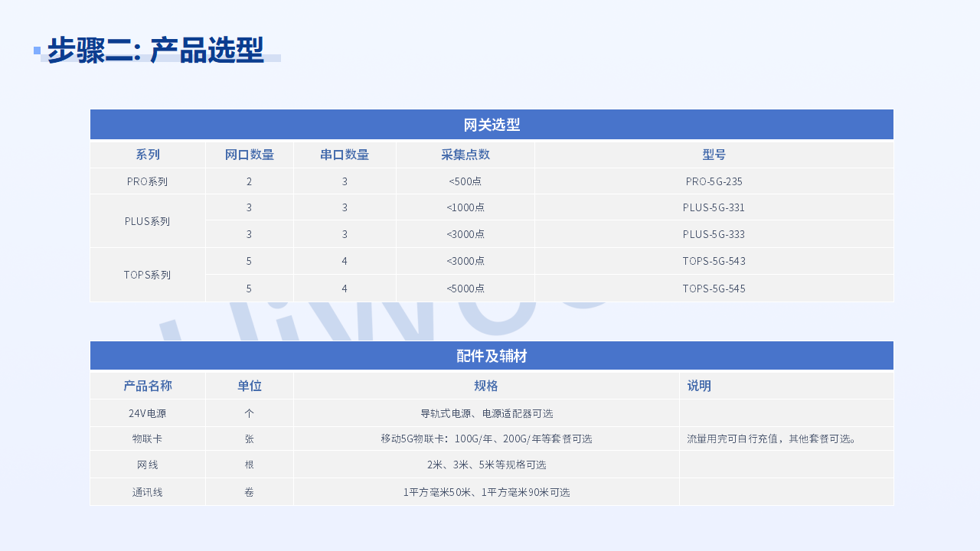Select the 配件及辅材 table header
Image resolution: width=980 pixels, height=551 pixels.
(x=492, y=356)
